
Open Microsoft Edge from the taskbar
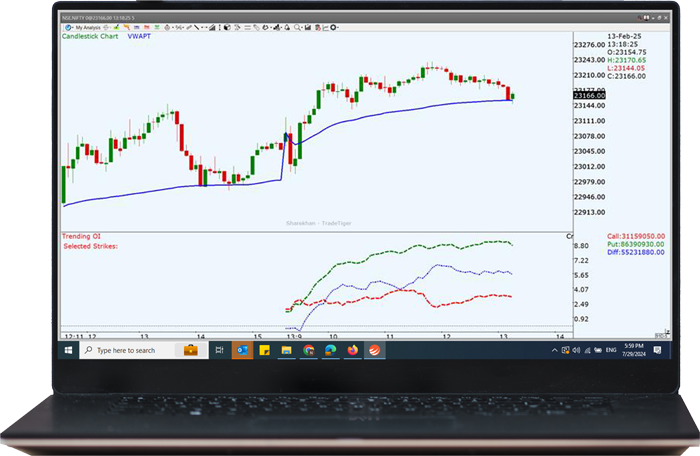pyautogui.click(x=330, y=351)
